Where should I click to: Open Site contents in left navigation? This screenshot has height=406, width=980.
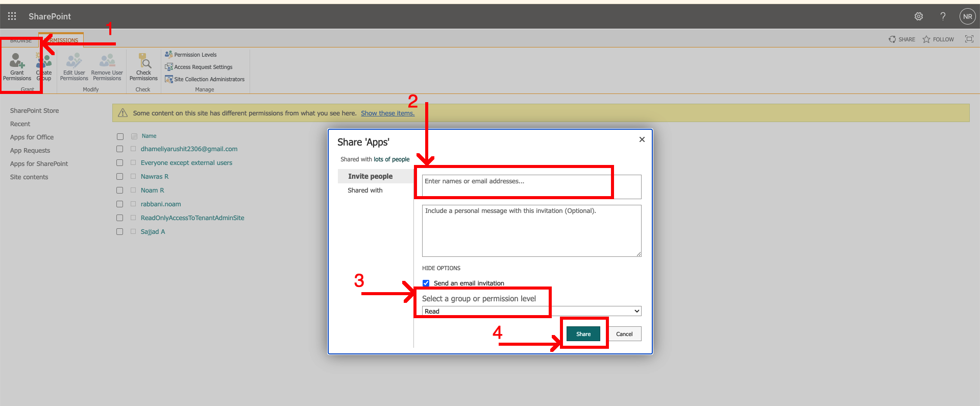pos(29,177)
